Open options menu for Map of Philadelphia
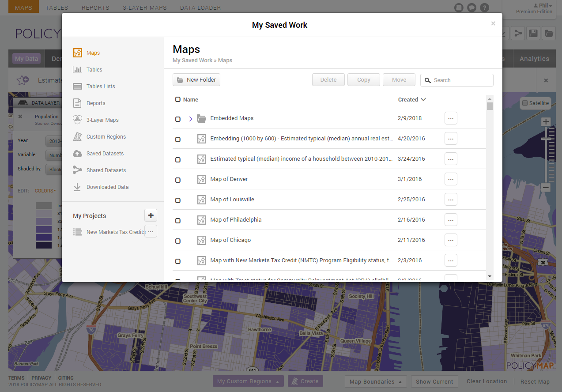This screenshot has height=392, width=562. pyautogui.click(x=451, y=220)
